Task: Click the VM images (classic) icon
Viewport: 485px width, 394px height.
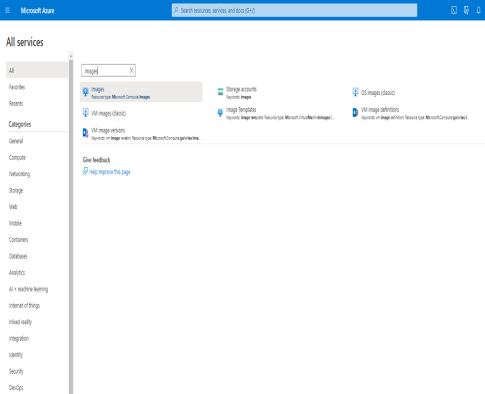Action: (86, 113)
